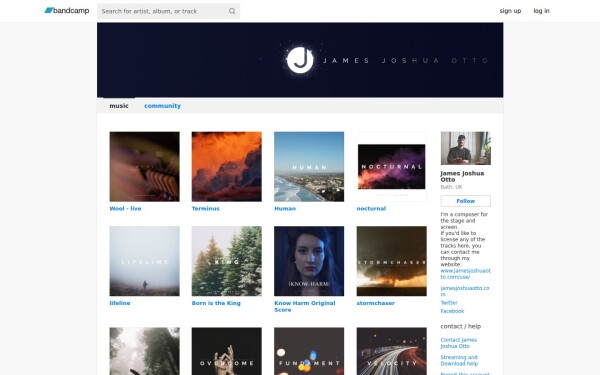This screenshot has height=375, width=600.
Task: Open the Terminus album cover
Action: point(227,166)
